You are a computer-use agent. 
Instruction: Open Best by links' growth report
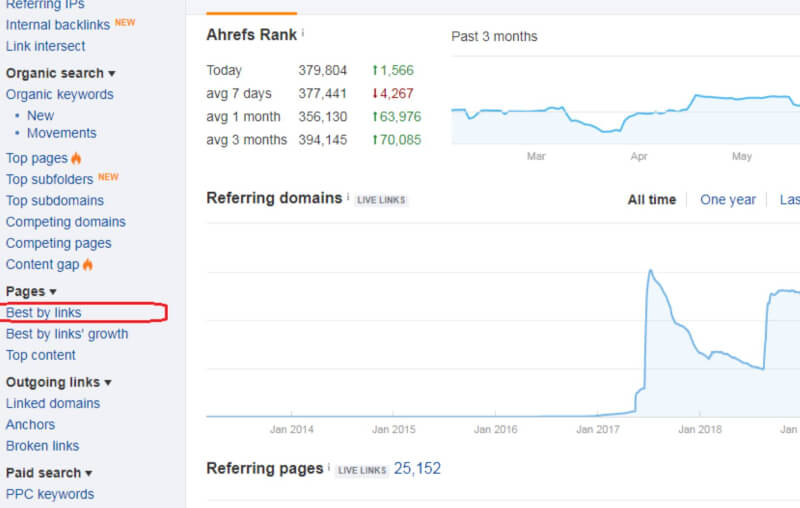[67, 334]
